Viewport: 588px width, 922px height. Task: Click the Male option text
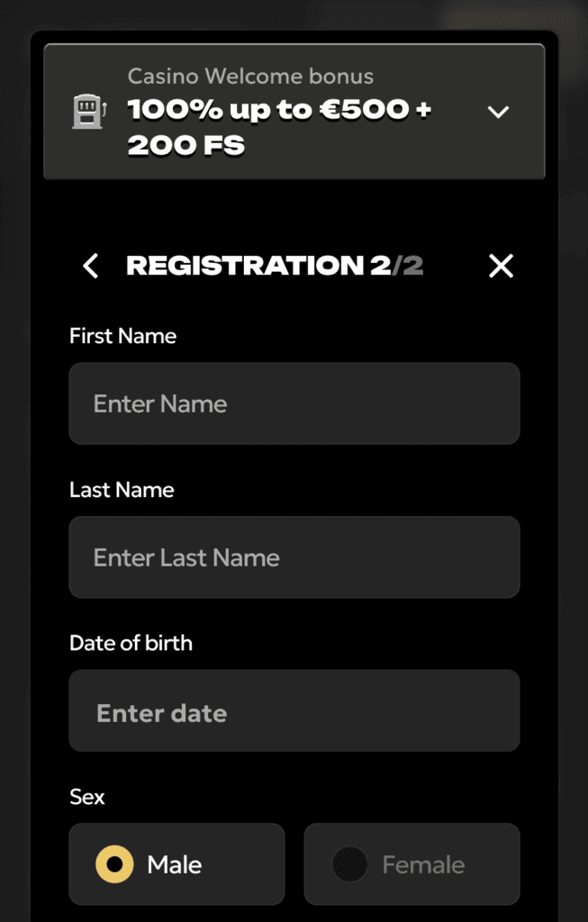point(175,865)
